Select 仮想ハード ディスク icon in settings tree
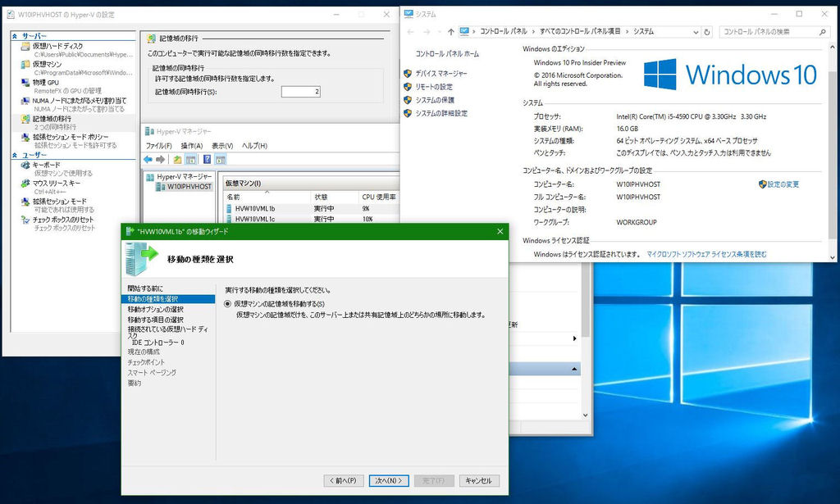840x504 pixels. pos(25,47)
